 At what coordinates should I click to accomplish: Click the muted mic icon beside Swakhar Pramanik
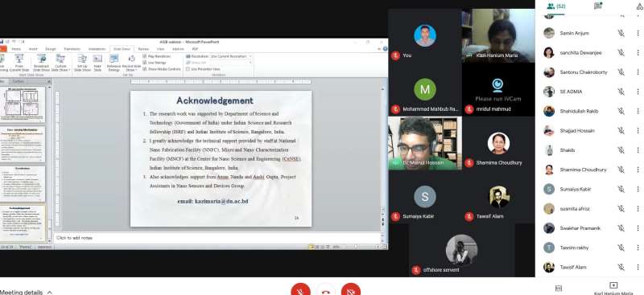pos(621,228)
